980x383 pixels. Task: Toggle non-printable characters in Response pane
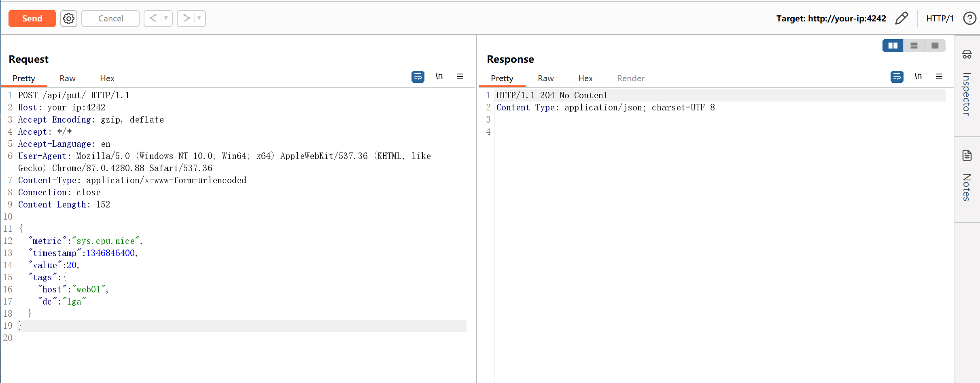point(918,76)
